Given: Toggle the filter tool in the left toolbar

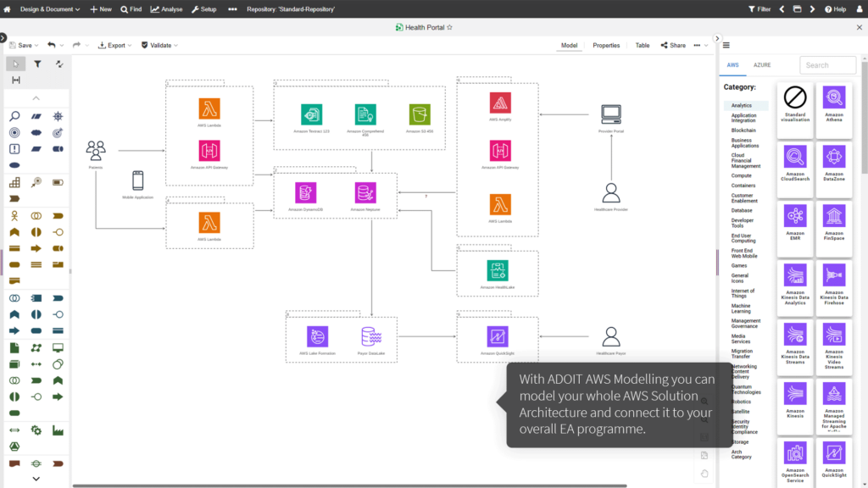Looking at the screenshot, I should click(x=36, y=63).
